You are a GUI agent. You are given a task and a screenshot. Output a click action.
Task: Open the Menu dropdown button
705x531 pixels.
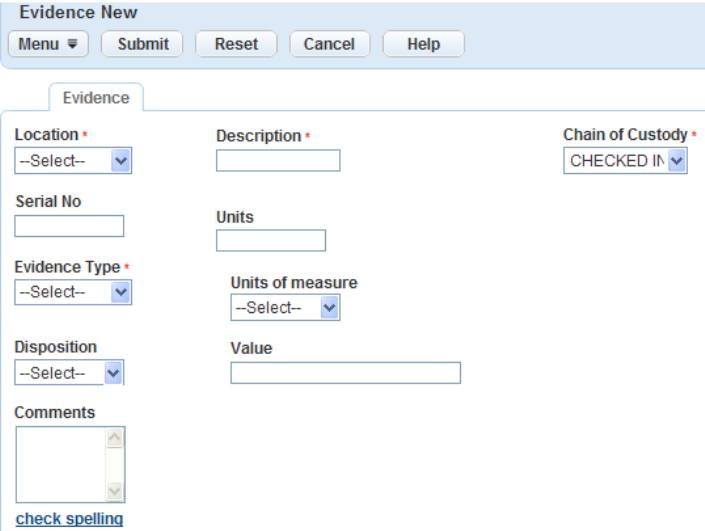(48, 44)
